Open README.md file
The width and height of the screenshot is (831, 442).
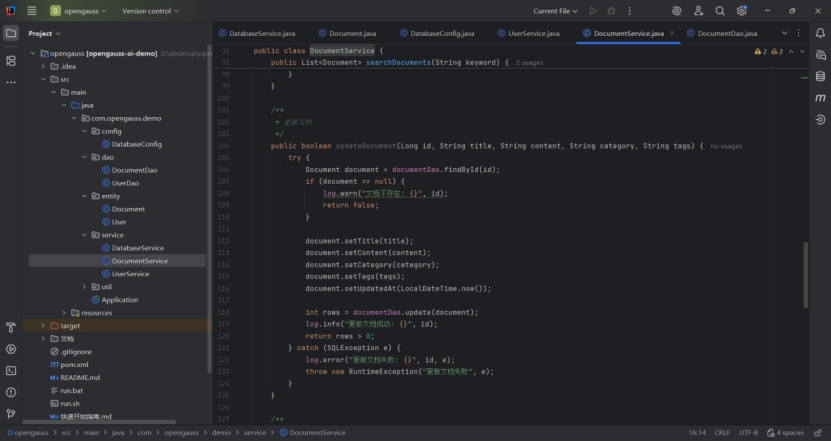click(75, 377)
